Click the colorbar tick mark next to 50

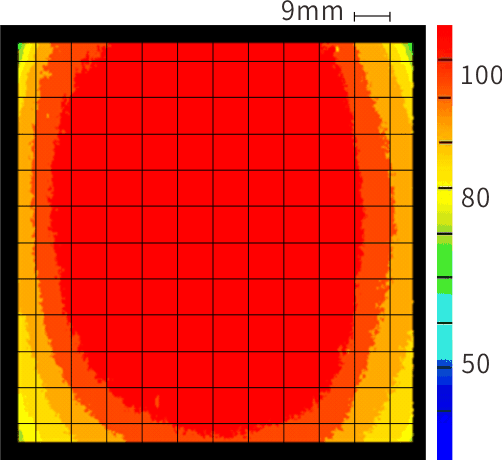pos(445,367)
